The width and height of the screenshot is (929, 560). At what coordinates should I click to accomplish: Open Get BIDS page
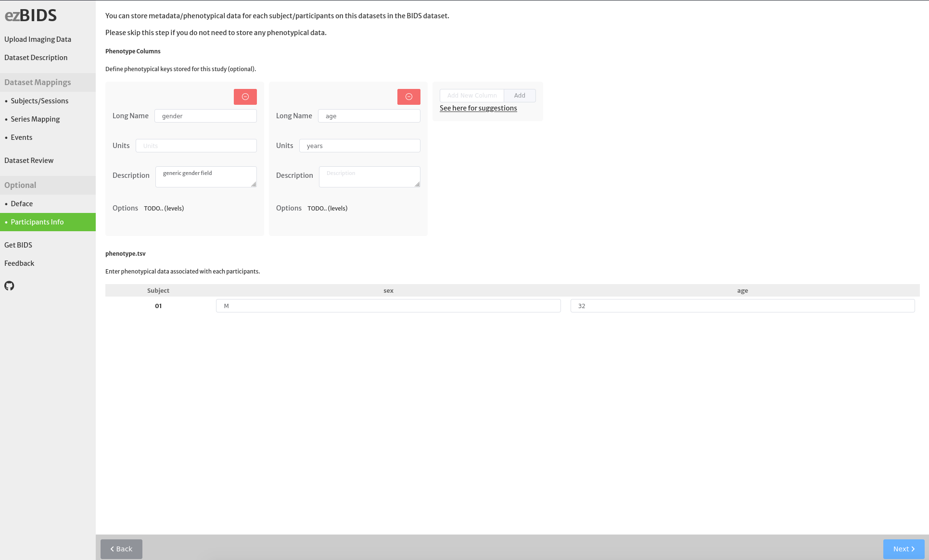(x=18, y=245)
